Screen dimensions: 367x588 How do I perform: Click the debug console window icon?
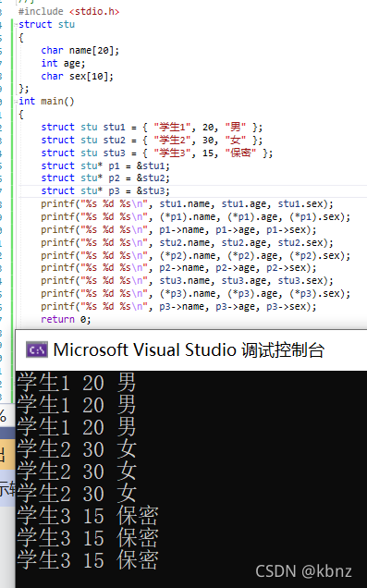(37, 349)
